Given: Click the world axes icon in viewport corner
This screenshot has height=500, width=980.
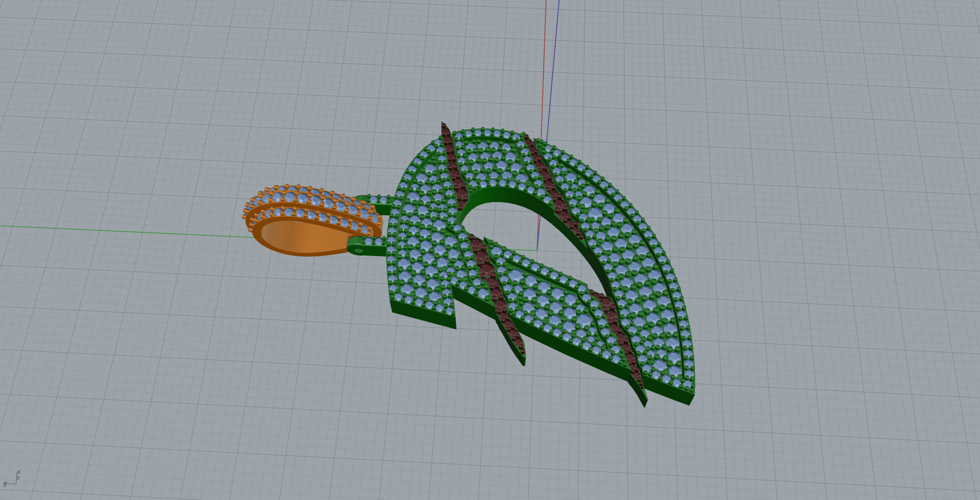Looking at the screenshot, I should tap(12, 479).
